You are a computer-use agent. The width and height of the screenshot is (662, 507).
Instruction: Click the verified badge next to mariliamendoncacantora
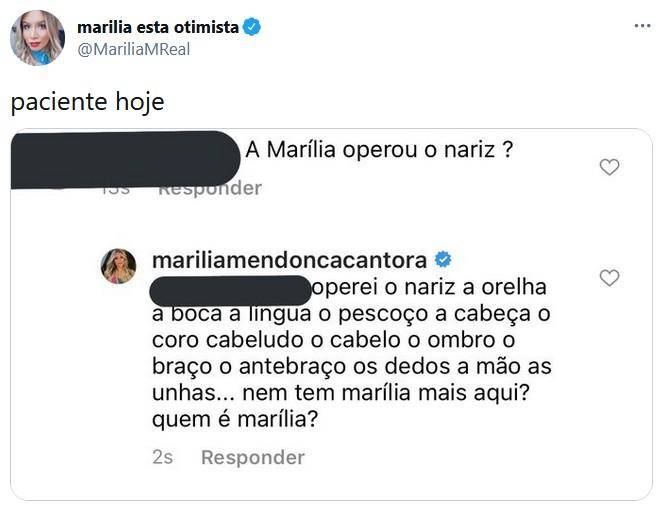(442, 260)
